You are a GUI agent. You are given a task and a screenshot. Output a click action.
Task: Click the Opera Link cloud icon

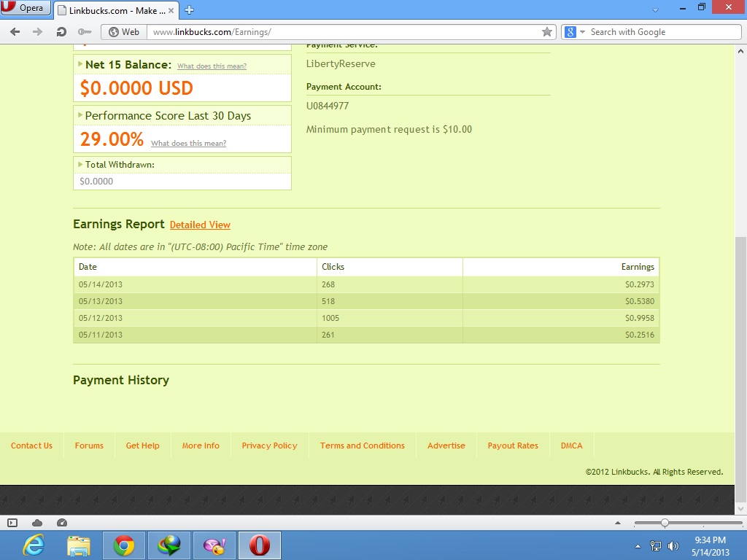tap(37, 523)
